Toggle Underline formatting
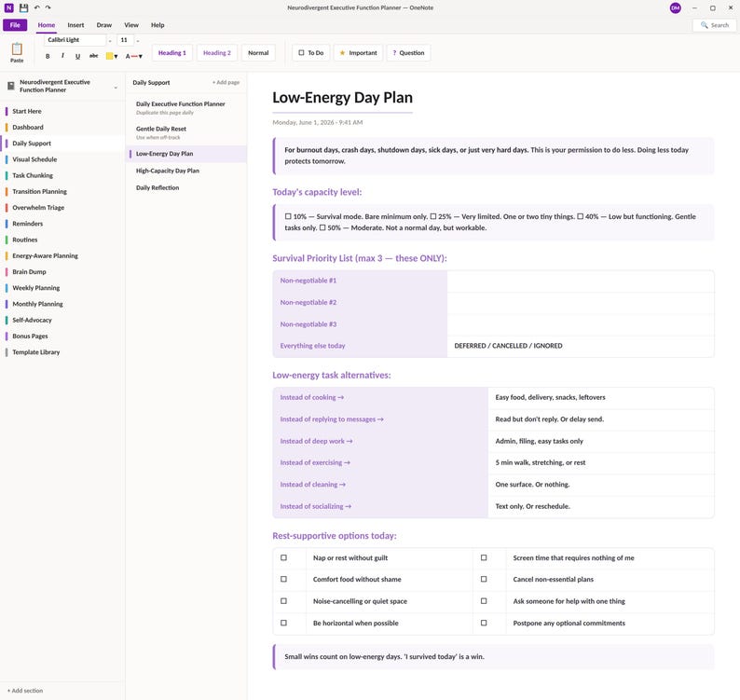Viewport: 740px width, 700px height. pyautogui.click(x=78, y=56)
